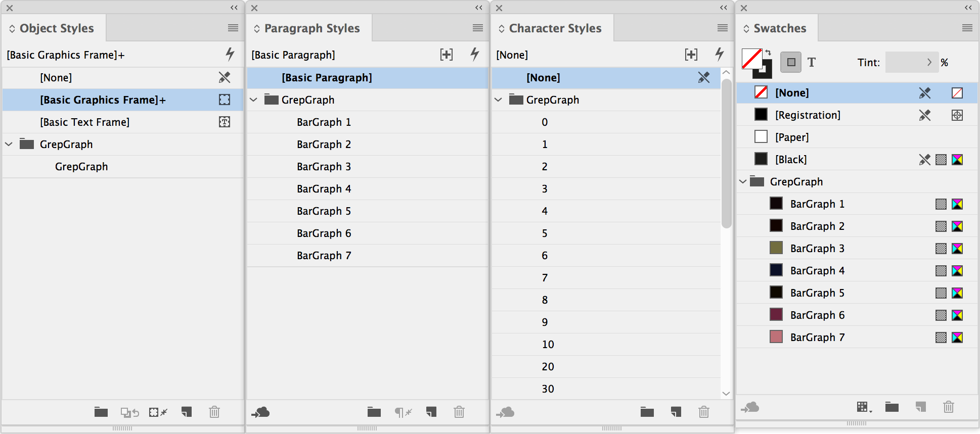This screenshot has width=980, height=434.
Task: Collapse the GrepGraph folder in the Object Styles panel
Action: [x=9, y=144]
